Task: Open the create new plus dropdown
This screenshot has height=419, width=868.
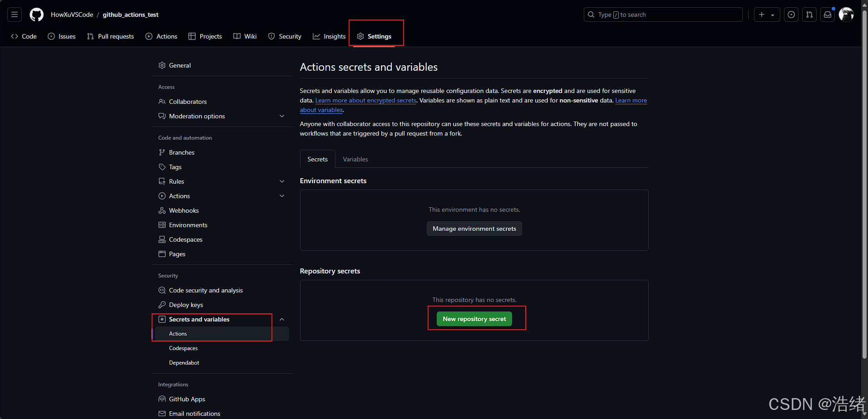Action: click(767, 15)
